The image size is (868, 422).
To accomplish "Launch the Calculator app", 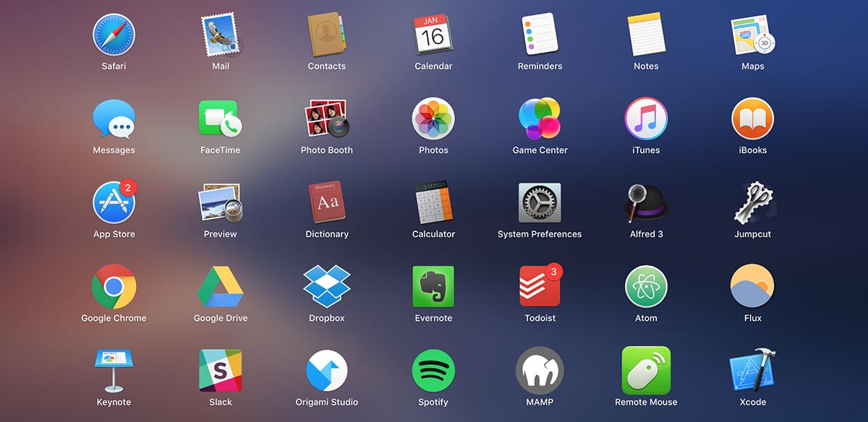I will click(x=433, y=202).
